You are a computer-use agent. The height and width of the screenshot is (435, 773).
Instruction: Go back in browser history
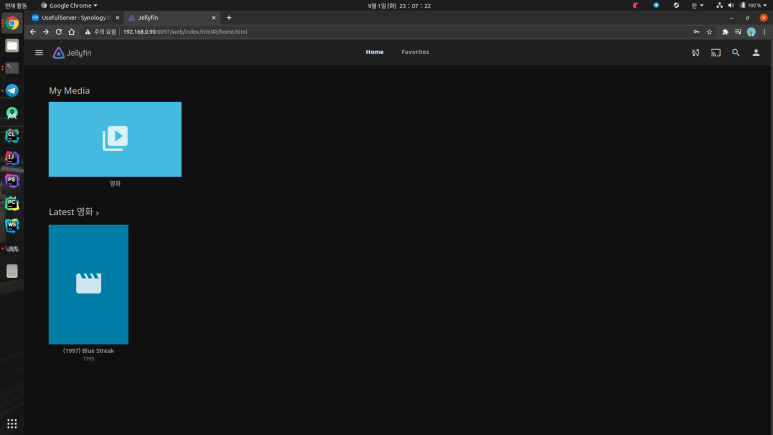33,32
